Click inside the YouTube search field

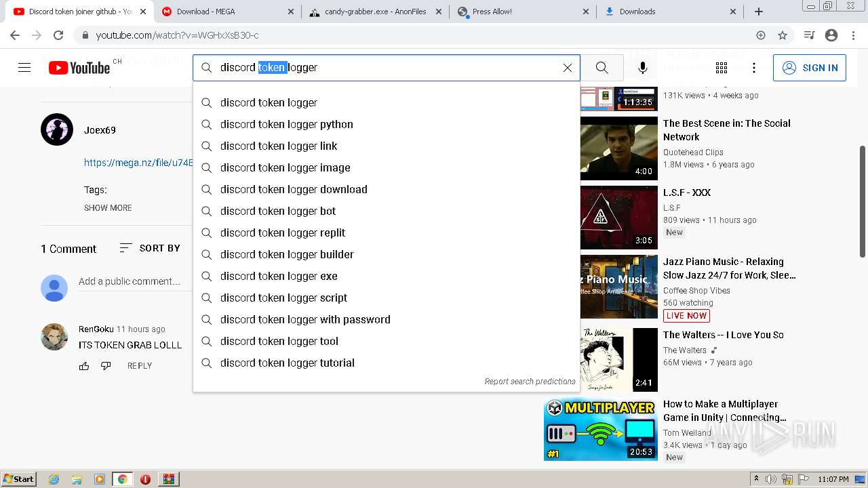[387, 68]
